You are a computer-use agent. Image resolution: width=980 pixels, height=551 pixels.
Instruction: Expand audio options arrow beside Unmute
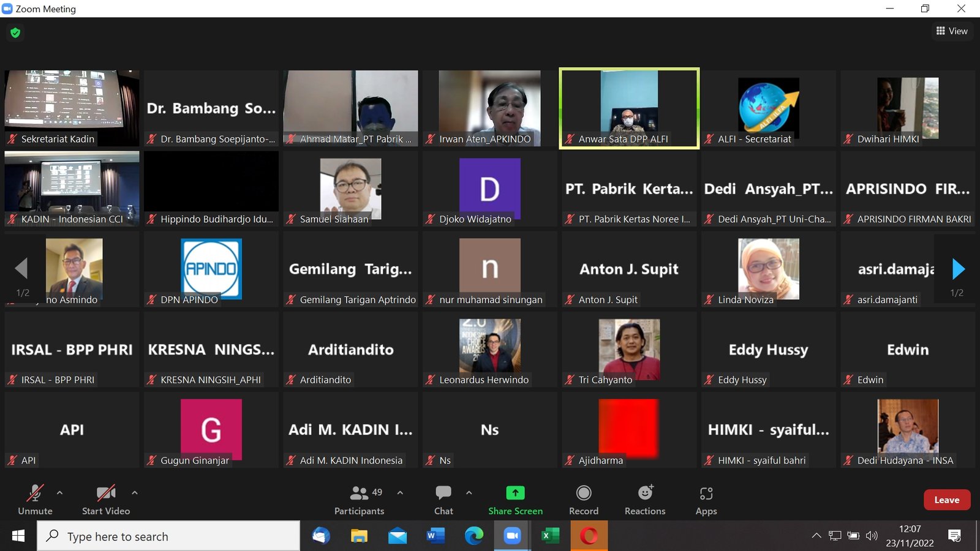coord(59,492)
